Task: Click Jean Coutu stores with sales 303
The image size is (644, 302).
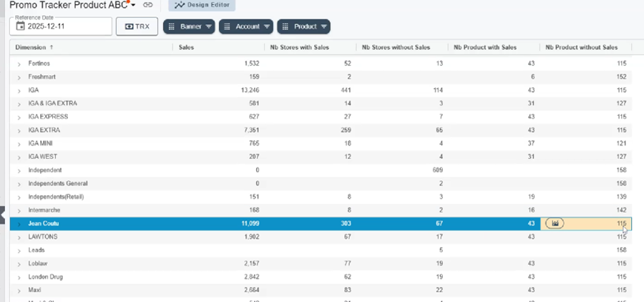Action: [x=346, y=223]
